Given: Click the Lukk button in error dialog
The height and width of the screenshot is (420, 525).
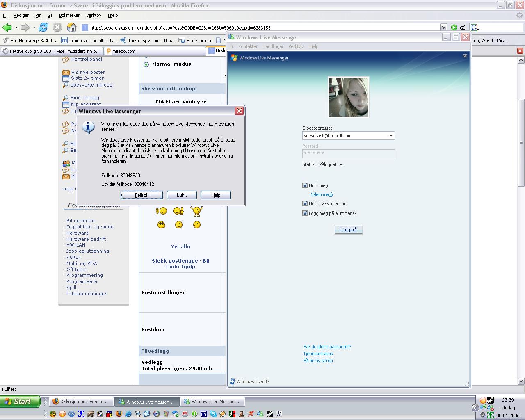Looking at the screenshot, I should click(181, 195).
